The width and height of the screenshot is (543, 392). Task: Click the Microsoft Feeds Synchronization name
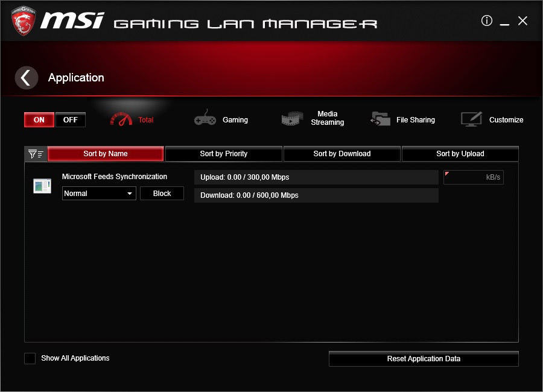pyautogui.click(x=114, y=177)
